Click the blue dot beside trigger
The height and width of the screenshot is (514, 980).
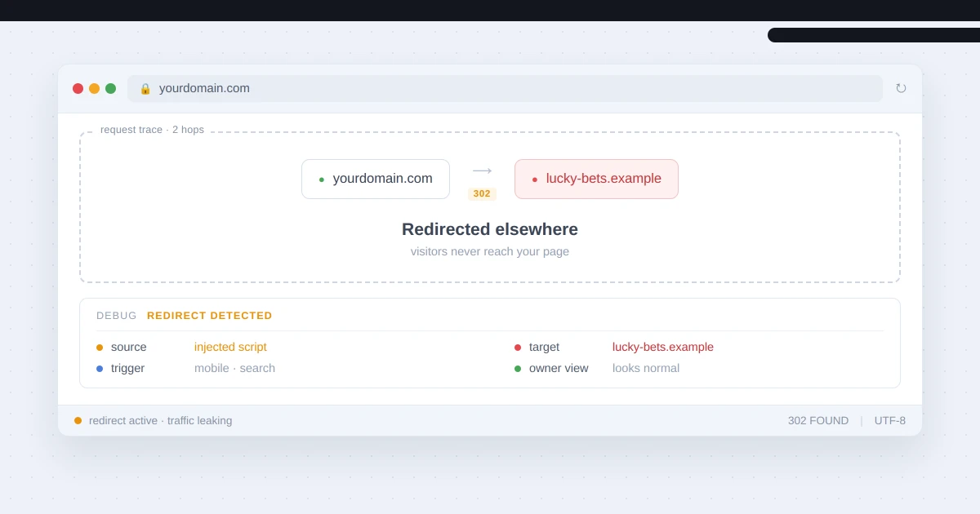click(x=100, y=369)
